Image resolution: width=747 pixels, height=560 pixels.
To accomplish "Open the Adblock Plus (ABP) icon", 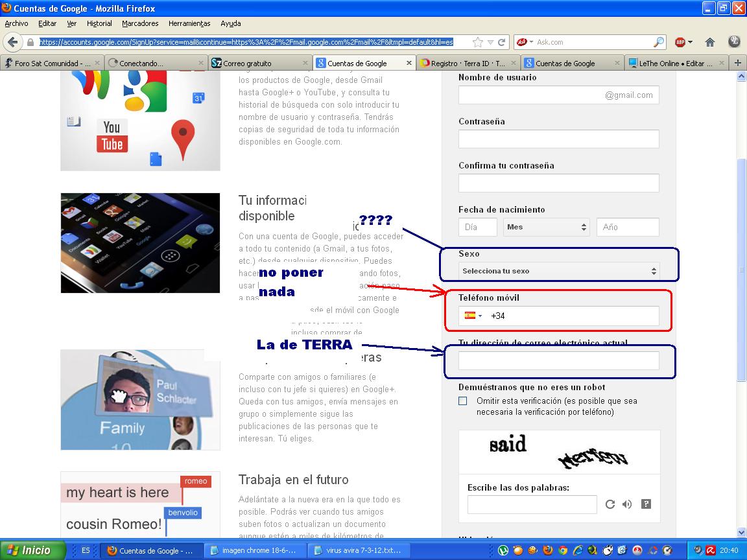I will tap(680, 42).
